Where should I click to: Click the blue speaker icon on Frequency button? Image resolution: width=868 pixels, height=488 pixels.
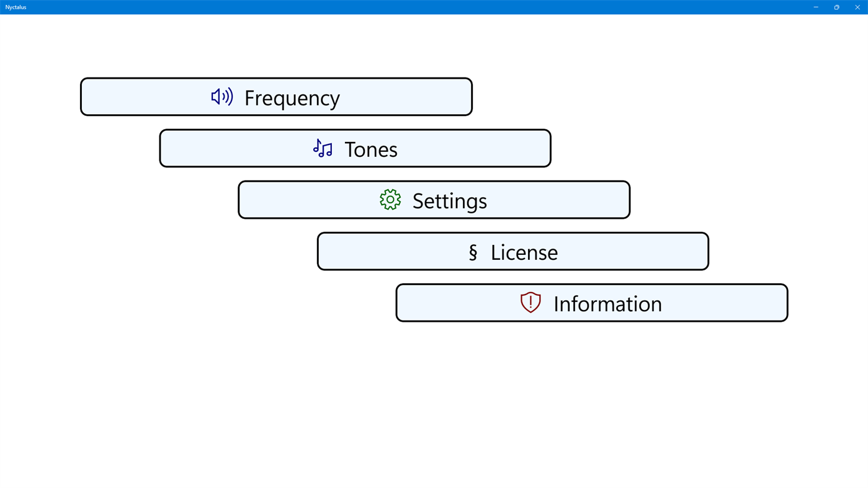[x=221, y=96]
